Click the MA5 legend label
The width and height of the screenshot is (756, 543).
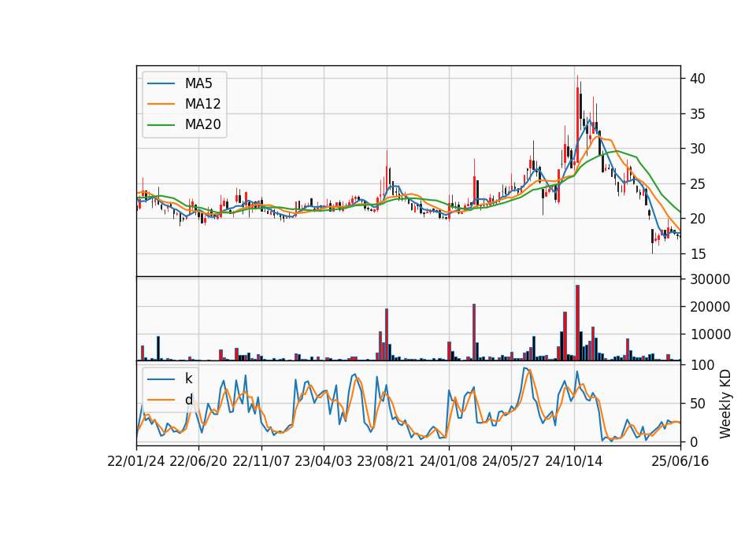coord(198,83)
